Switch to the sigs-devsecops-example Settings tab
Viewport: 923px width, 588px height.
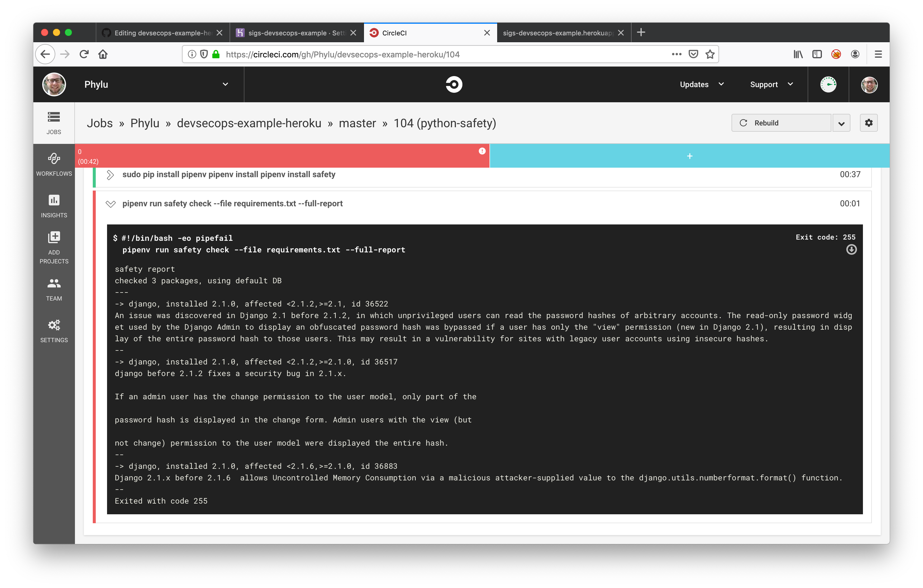296,33
